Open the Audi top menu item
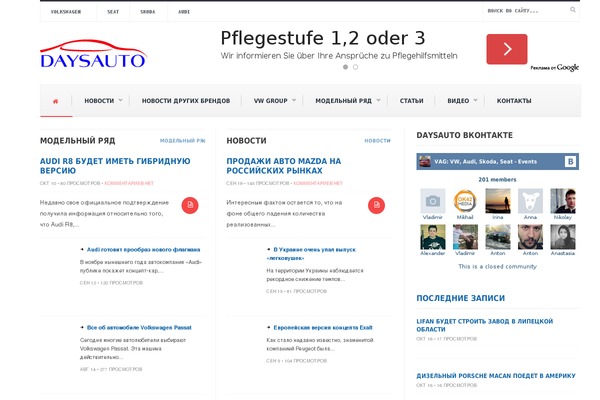The image size is (600, 400). 184,12
